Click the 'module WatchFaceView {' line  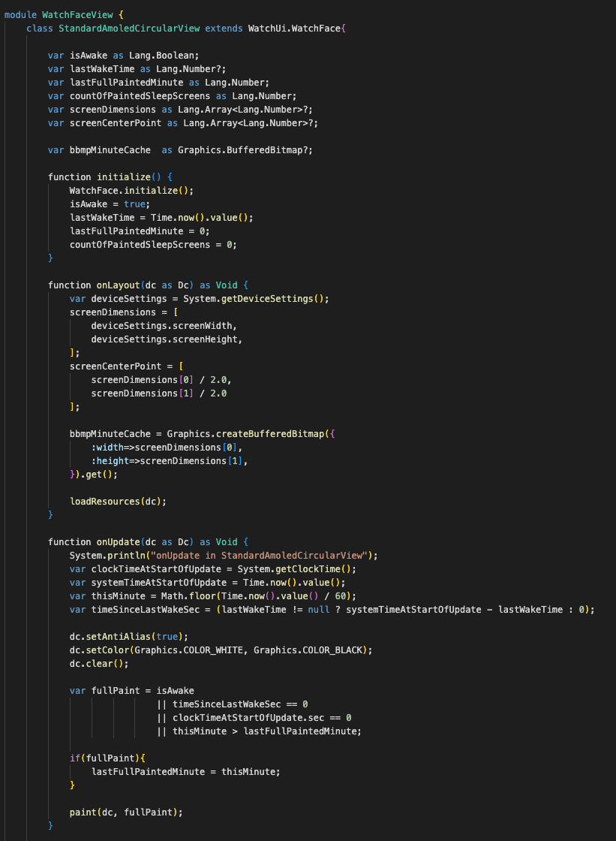pyautogui.click(x=64, y=15)
